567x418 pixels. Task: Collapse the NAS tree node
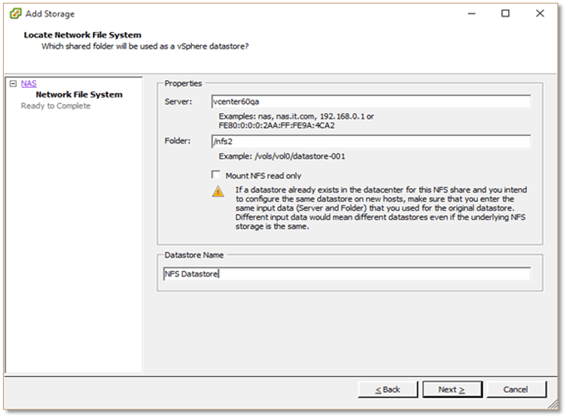[13, 84]
